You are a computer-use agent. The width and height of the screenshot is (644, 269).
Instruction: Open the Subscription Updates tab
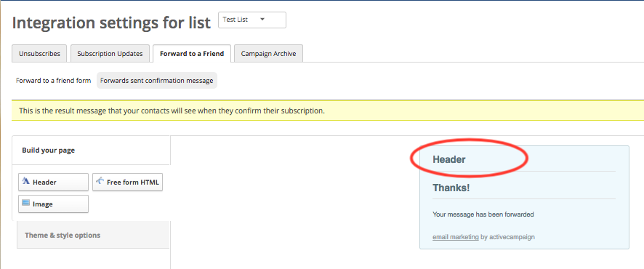click(110, 53)
